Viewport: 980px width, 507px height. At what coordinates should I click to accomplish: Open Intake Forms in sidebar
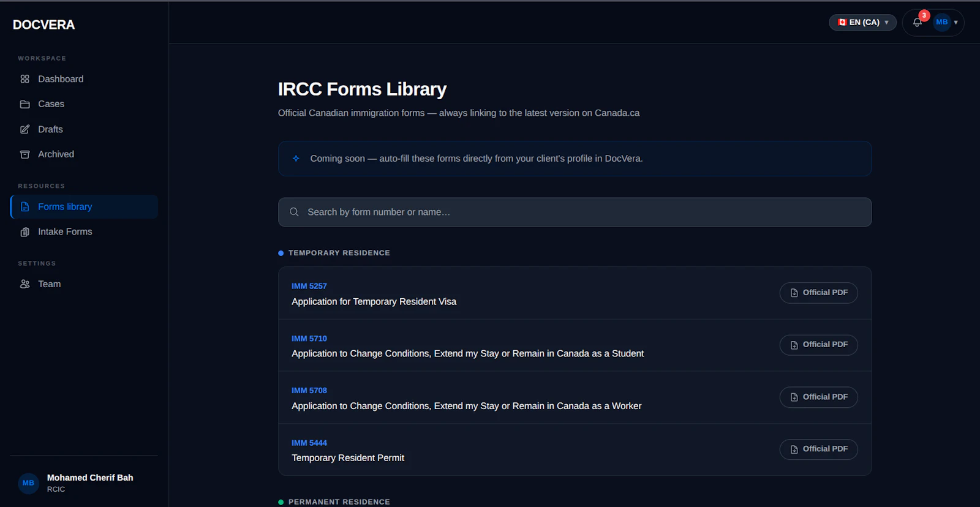click(84, 232)
